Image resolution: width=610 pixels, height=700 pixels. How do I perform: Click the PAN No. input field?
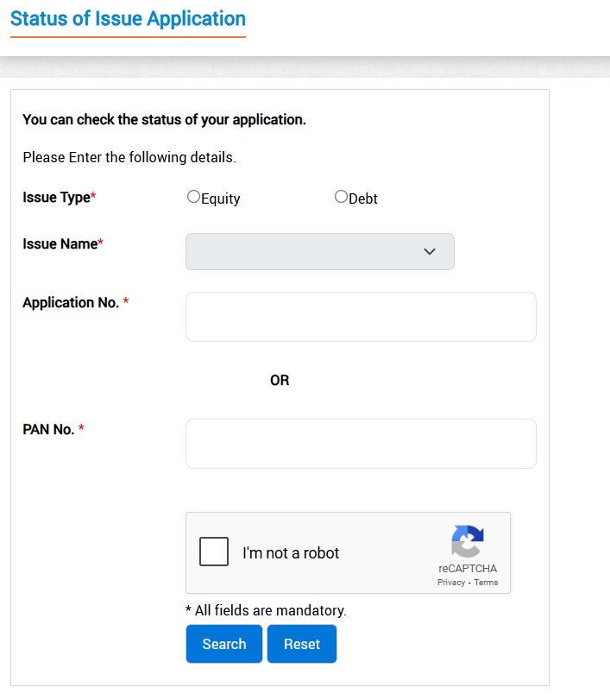[361, 444]
